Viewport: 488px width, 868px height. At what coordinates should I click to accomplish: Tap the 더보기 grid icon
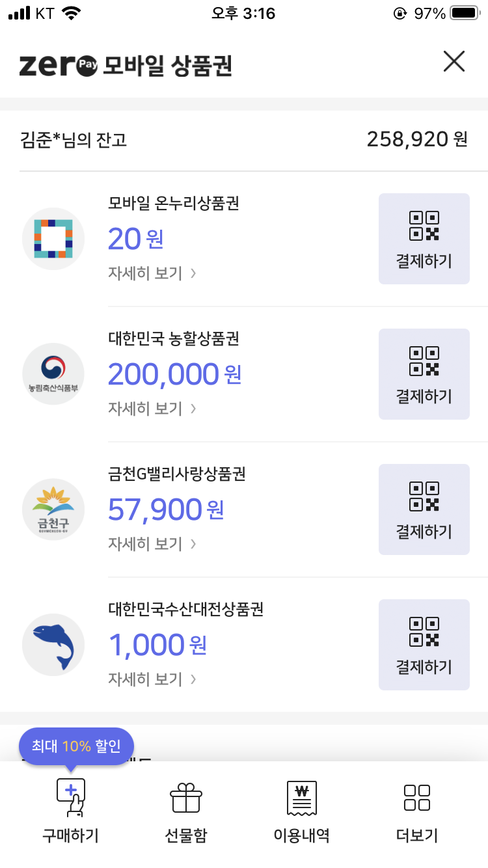click(417, 798)
